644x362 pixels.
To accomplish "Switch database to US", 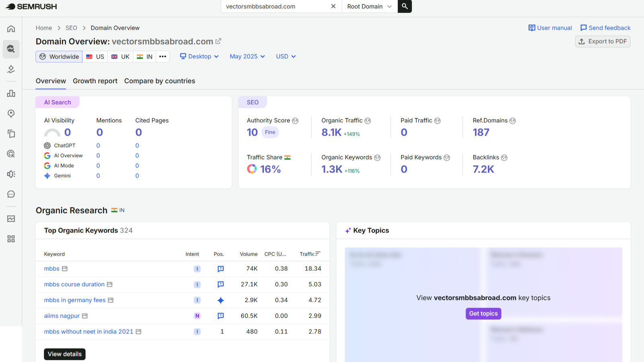I will click(x=95, y=57).
